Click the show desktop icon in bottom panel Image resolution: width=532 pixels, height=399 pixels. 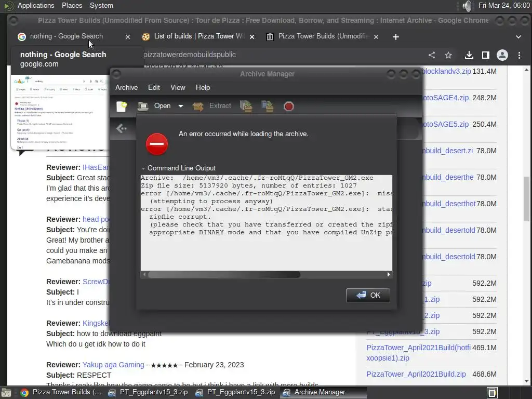(6, 393)
